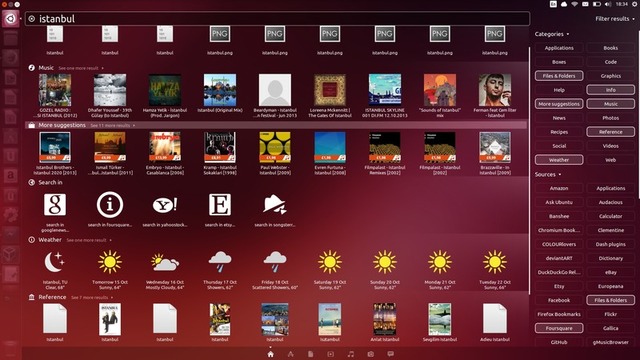The image size is (640, 360).
Task: Click the search in etsy icon
Action: (220, 204)
